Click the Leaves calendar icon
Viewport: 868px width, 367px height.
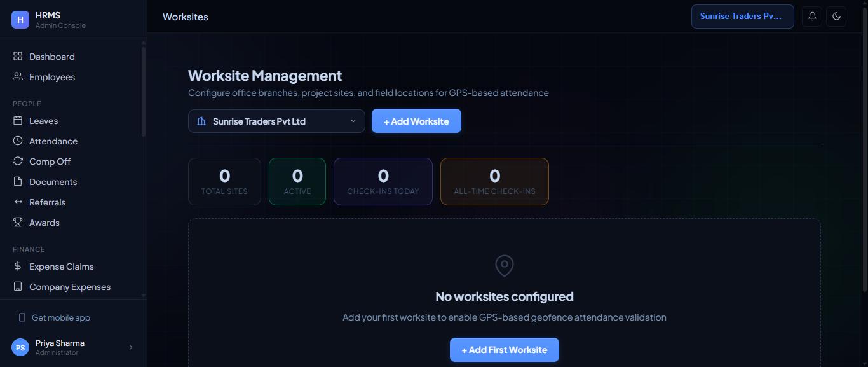click(18, 121)
